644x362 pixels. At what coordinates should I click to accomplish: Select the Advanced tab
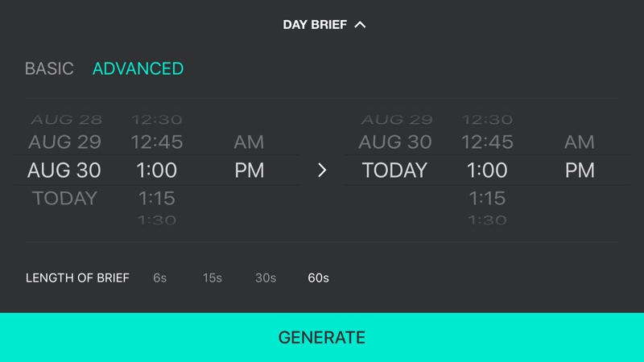[x=138, y=69]
